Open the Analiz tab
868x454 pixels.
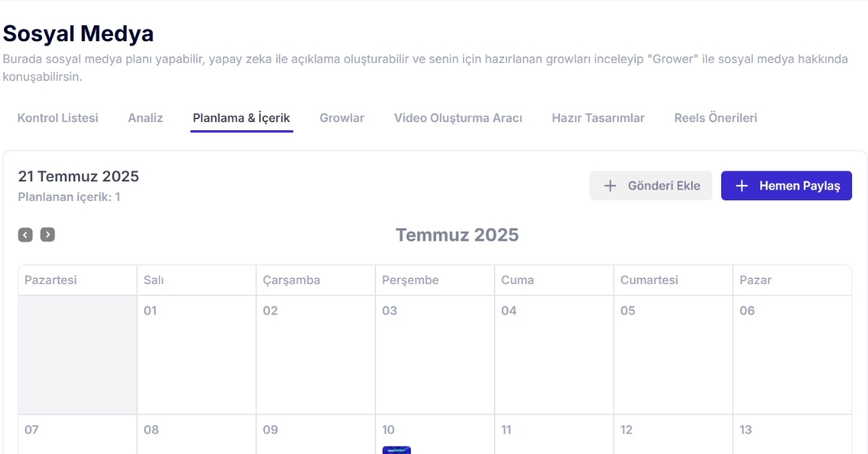[x=145, y=118]
